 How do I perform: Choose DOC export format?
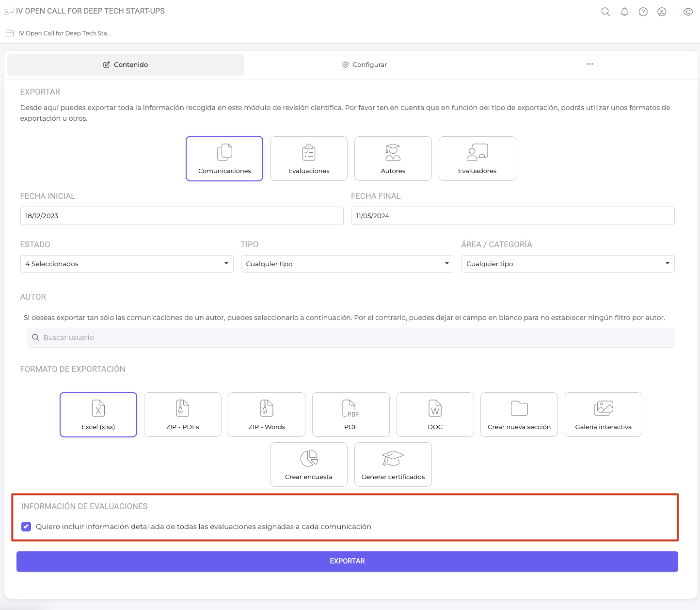click(x=435, y=415)
